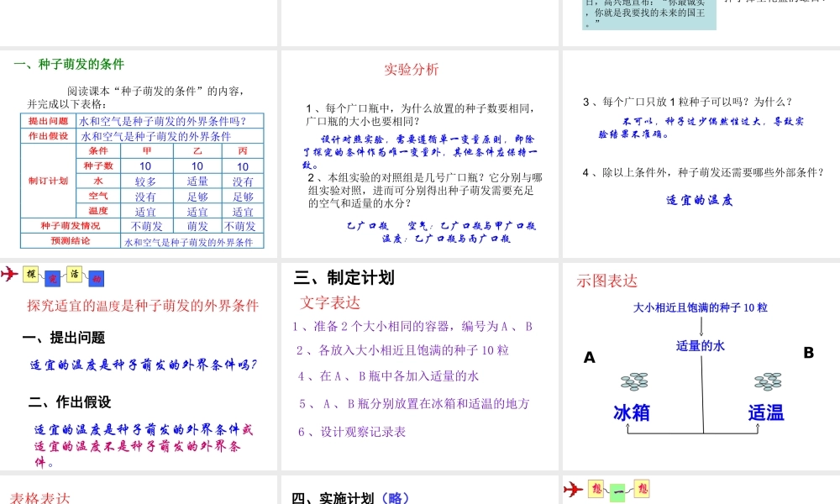Click step 5、A、B 瓶分别放置在冰箱和适温的地方

coord(414,404)
